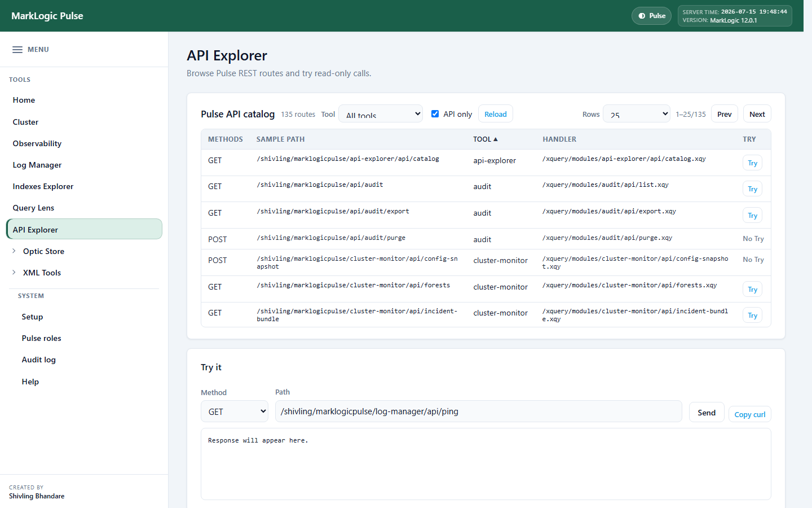Click the 1–25/135 page range text
Viewport: 812px width, 508px height.
click(691, 114)
